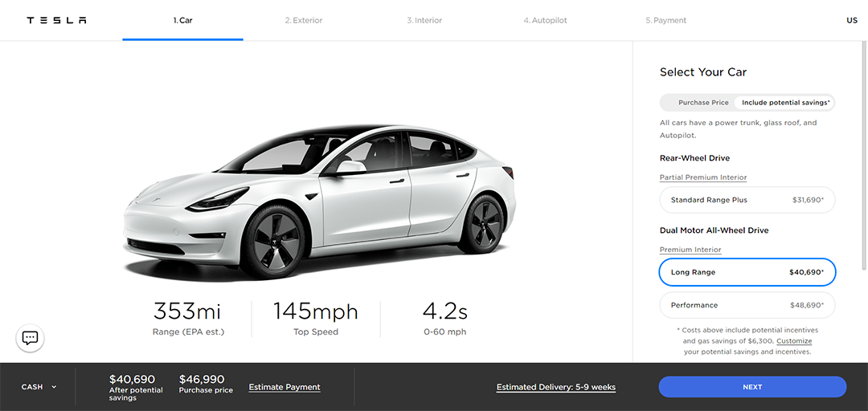The width and height of the screenshot is (868, 411).
Task: Click Customize savings link
Action: (794, 340)
